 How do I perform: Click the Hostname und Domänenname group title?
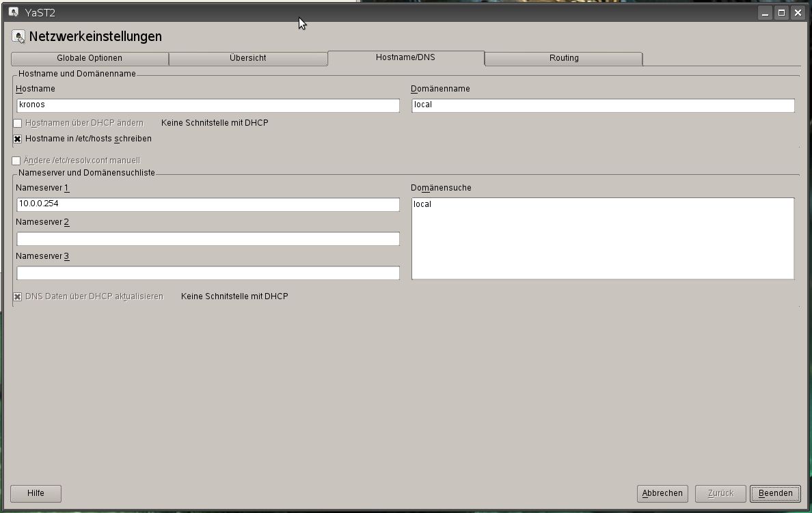(x=77, y=74)
